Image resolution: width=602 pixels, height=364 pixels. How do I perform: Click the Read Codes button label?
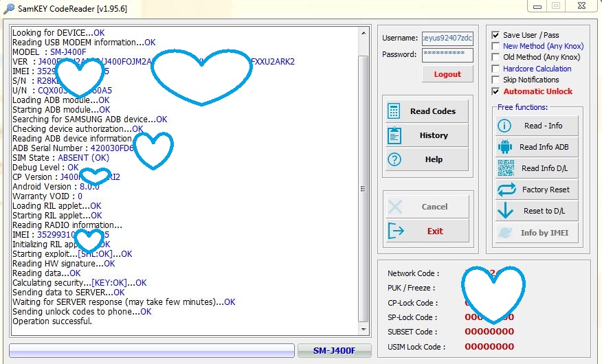(433, 111)
